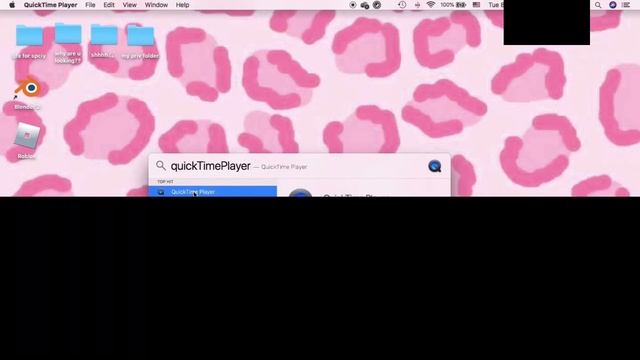The height and width of the screenshot is (360, 640).
Task: Open the Edit menu
Action: [109, 5]
